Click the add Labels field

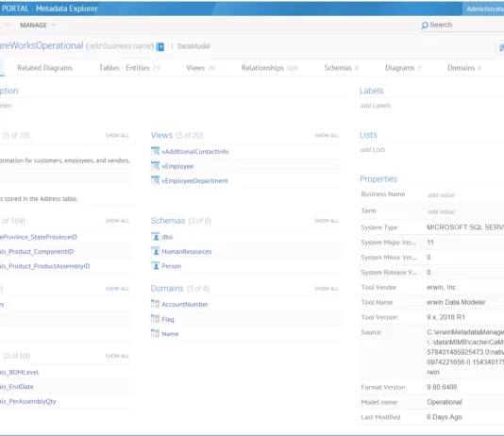tap(375, 106)
